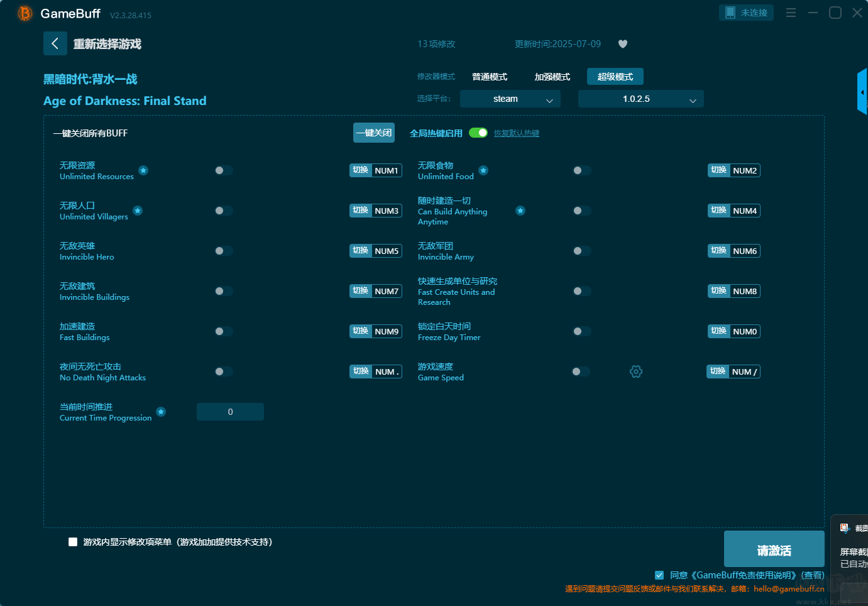The image size is (868, 606).
Task: Click NUM9 hotkey for Fast Buildings
Action: (x=376, y=331)
